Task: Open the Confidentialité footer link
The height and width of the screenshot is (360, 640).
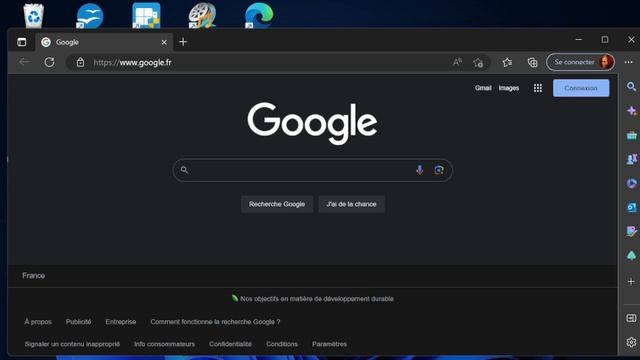Action: tap(230, 344)
